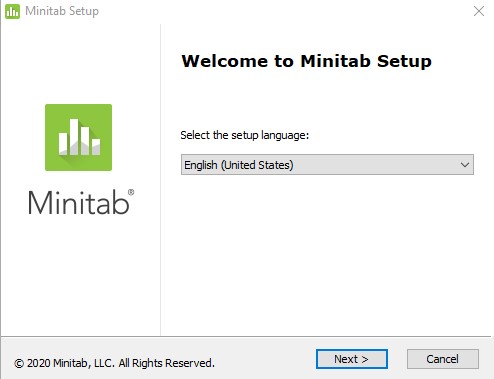Click the vertical divider beside the logo panel
The width and height of the screenshot is (494, 379).
tap(160, 180)
